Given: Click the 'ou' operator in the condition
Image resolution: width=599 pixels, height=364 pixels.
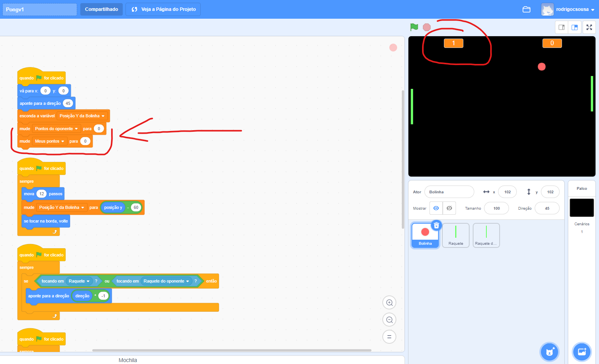Looking at the screenshot, I should [x=107, y=281].
